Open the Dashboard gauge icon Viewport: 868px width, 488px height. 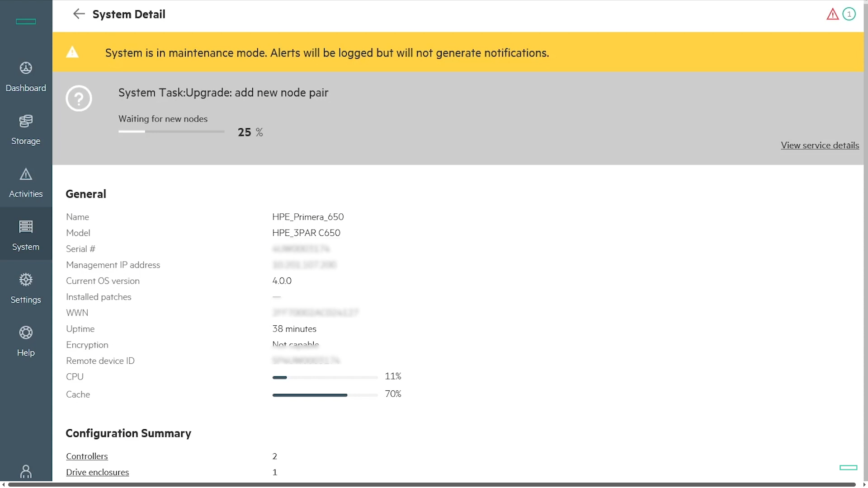26,68
